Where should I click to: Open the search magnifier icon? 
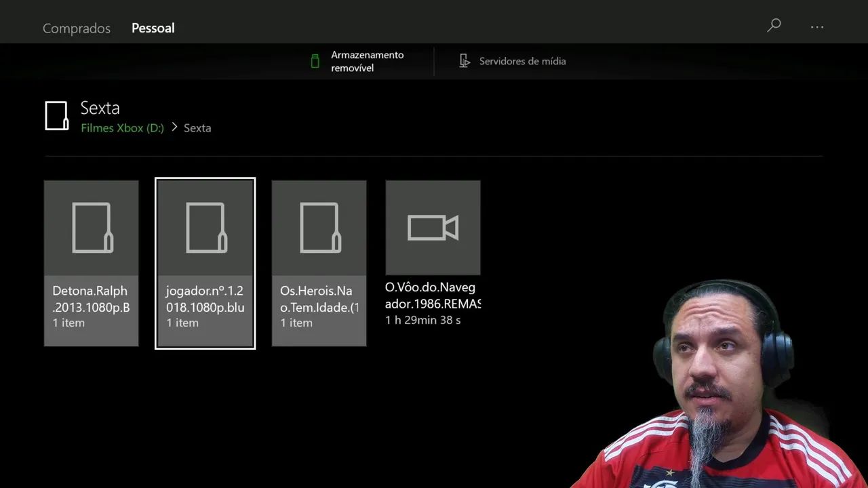coord(774,26)
